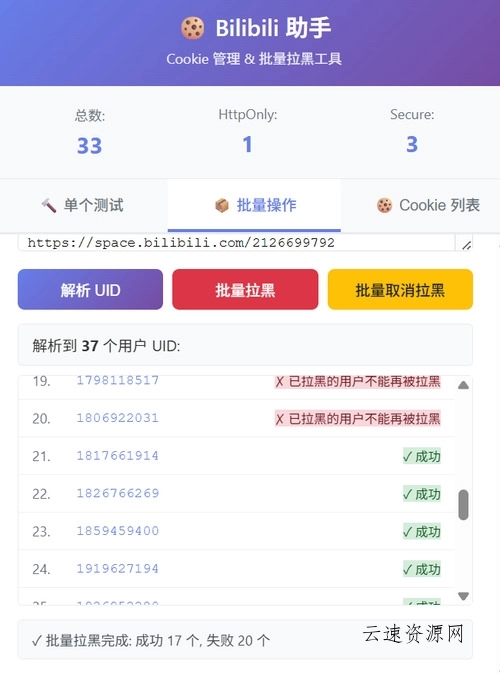Screen dimensions: 500x674
Task: Select the 批量操作 tab
Action: tap(254, 205)
